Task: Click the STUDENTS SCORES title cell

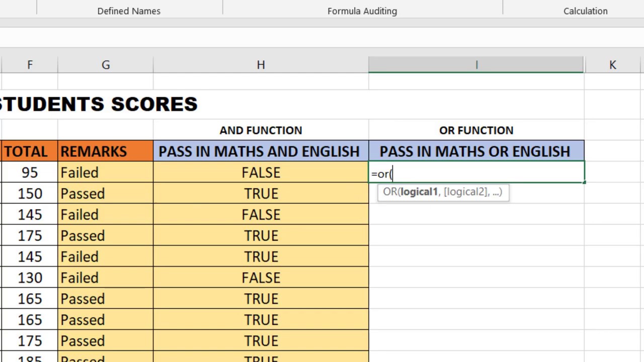Action: (x=99, y=104)
